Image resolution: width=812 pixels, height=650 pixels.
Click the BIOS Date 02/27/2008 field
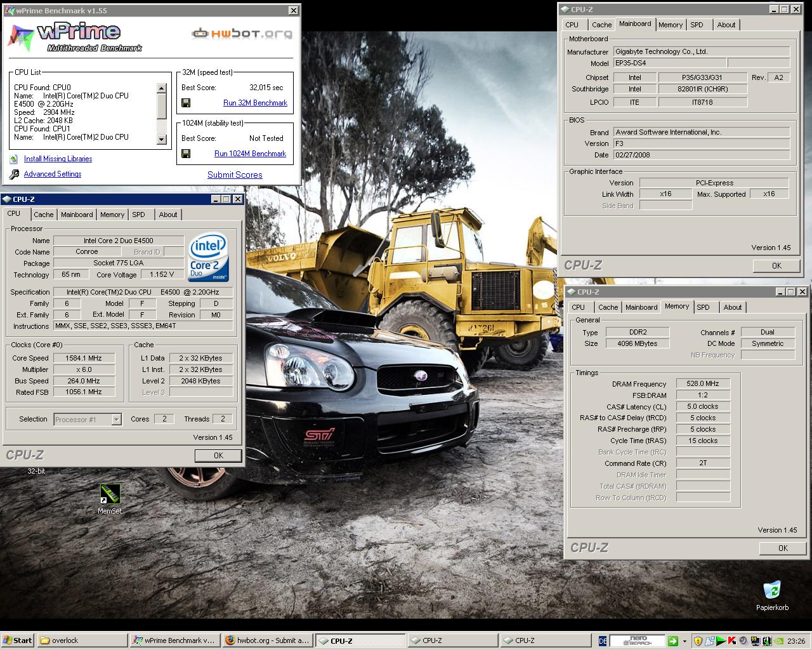pos(701,155)
